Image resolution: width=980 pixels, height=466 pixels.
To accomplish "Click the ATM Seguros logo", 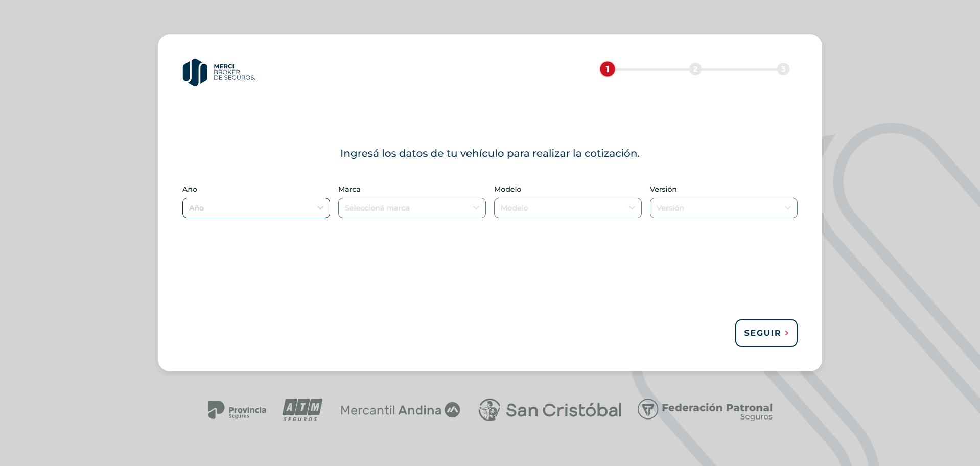I will click(x=302, y=410).
